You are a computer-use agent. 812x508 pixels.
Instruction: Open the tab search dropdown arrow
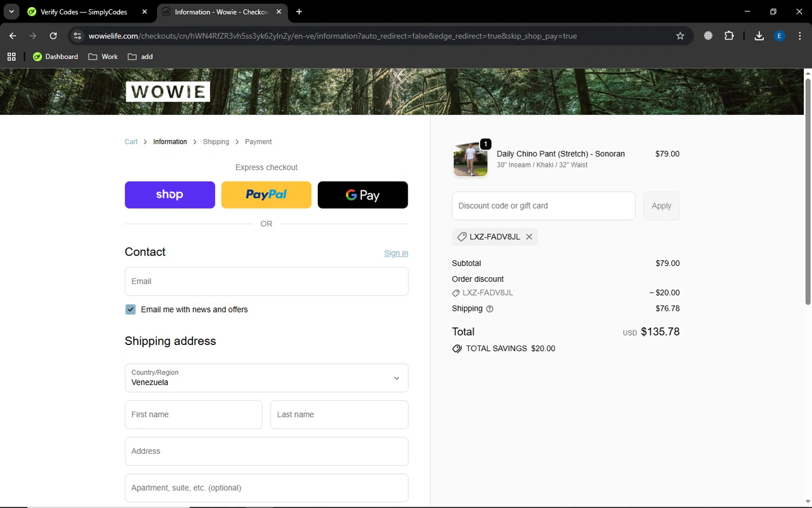click(11, 11)
